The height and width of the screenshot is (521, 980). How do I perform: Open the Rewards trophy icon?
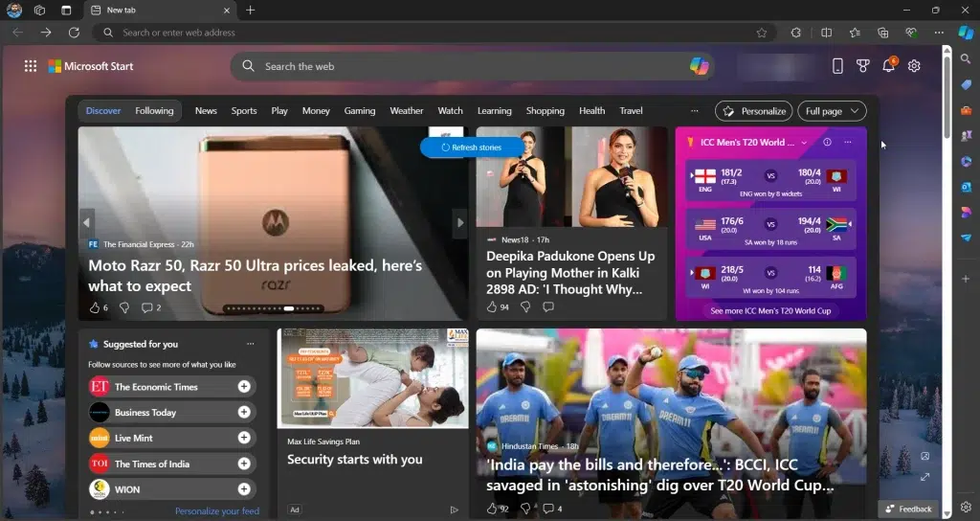(863, 66)
